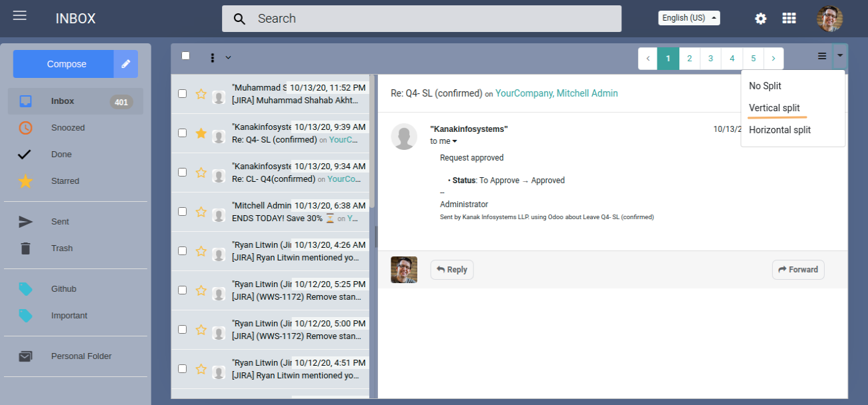
Task: Choose Horizontal split layout option
Action: coord(779,130)
